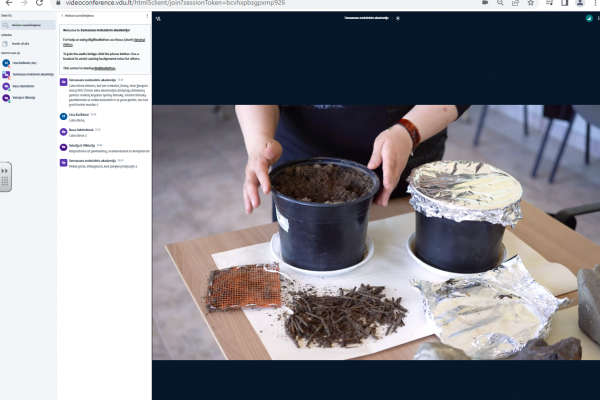Go back with the browser back arrow
Image resolution: width=600 pixels, height=400 pixels.
coord(8,3)
